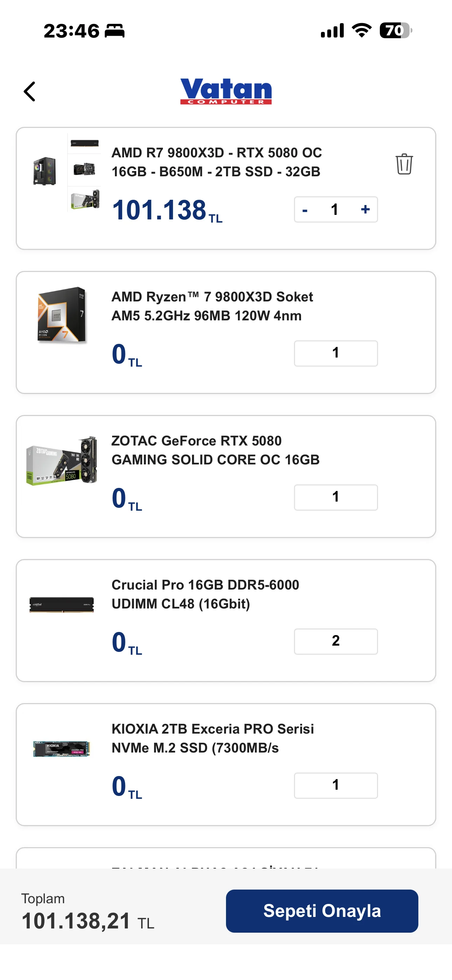Open Crucial Pro 16GB DDR5-6000 title
The image size is (452, 980).
tap(205, 594)
